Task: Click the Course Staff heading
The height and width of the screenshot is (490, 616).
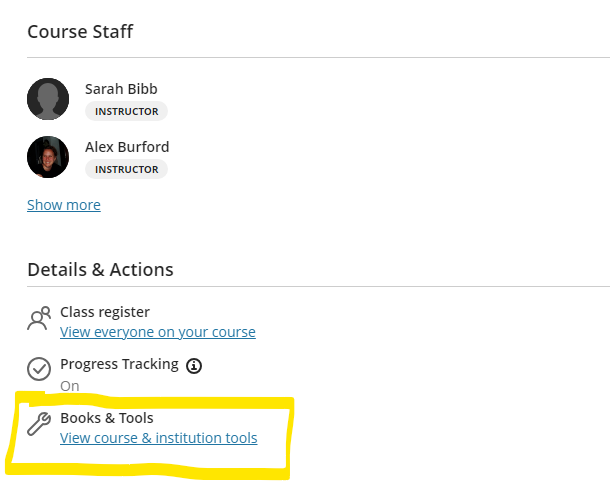Action: pyautogui.click(x=80, y=31)
